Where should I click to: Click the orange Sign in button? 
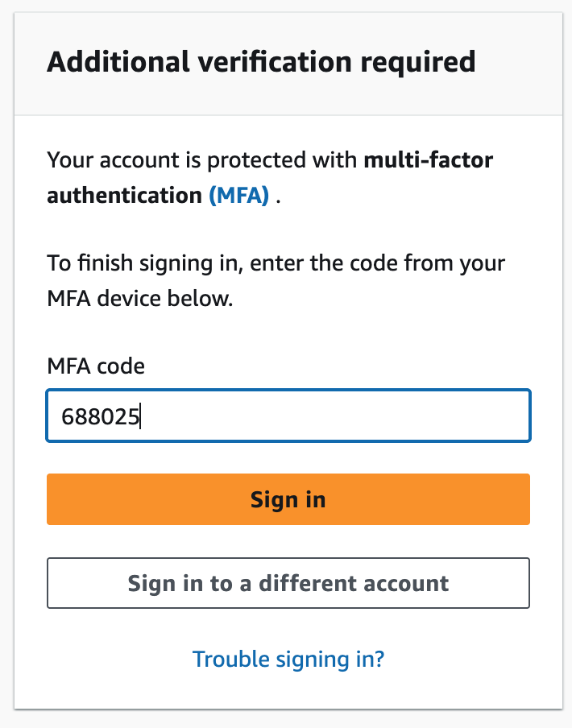288,499
